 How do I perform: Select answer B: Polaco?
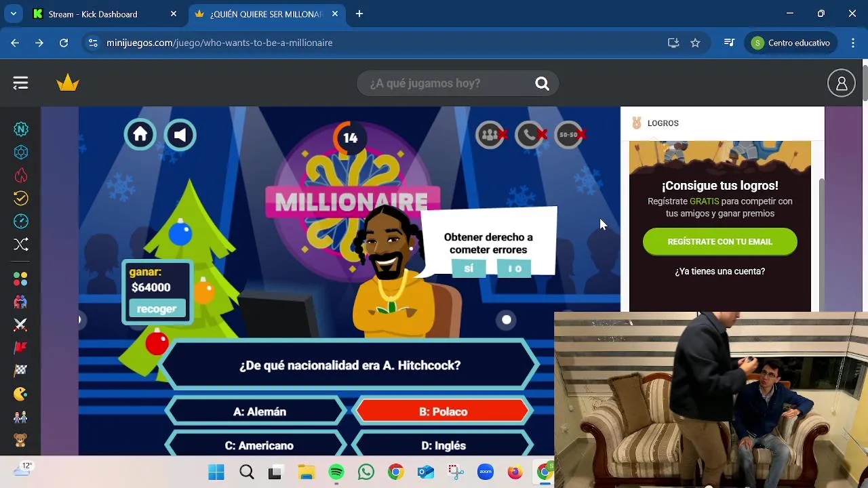coord(443,411)
